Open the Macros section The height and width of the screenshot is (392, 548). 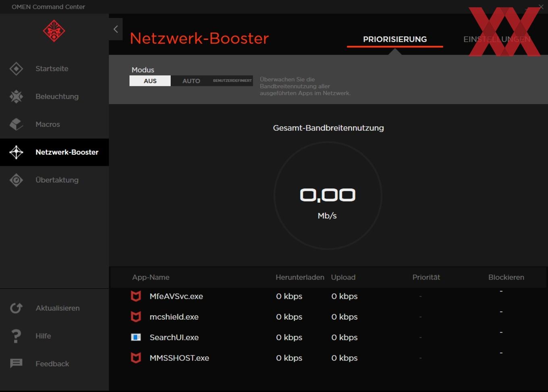[48, 124]
